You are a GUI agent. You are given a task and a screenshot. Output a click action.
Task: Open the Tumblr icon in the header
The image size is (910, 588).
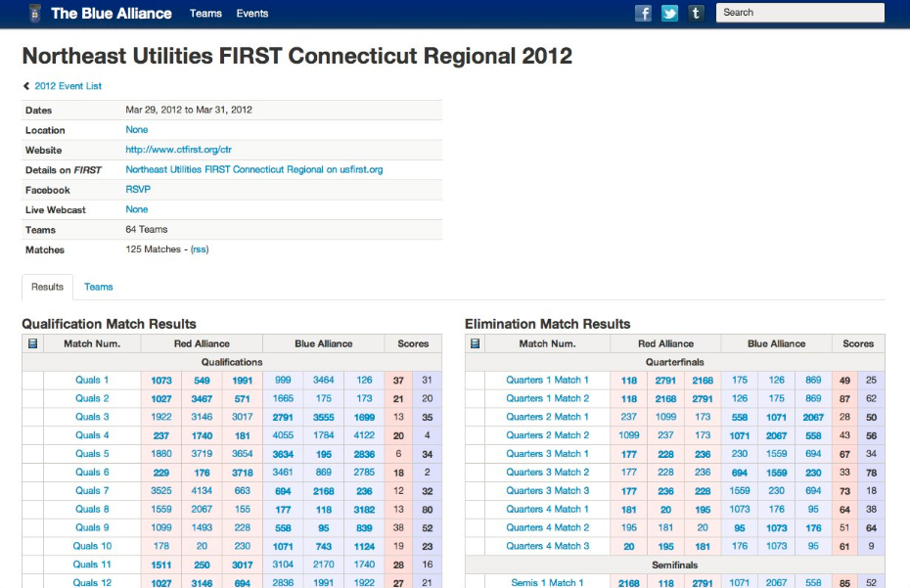click(696, 13)
